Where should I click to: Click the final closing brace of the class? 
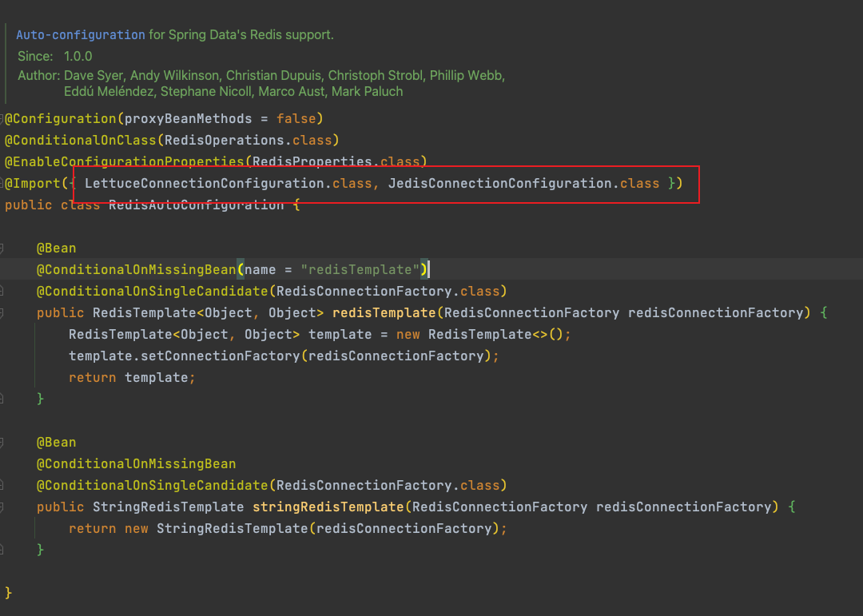pos(8,593)
